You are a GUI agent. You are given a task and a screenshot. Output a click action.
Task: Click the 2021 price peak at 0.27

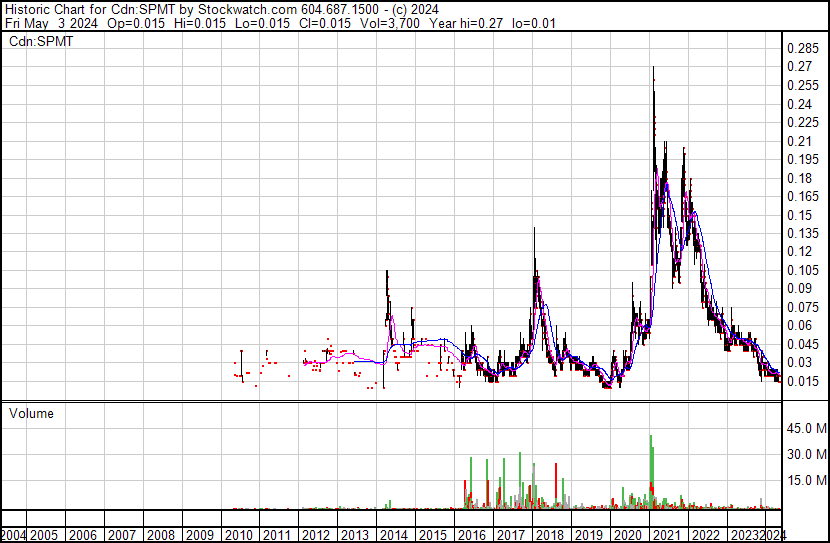(654, 67)
